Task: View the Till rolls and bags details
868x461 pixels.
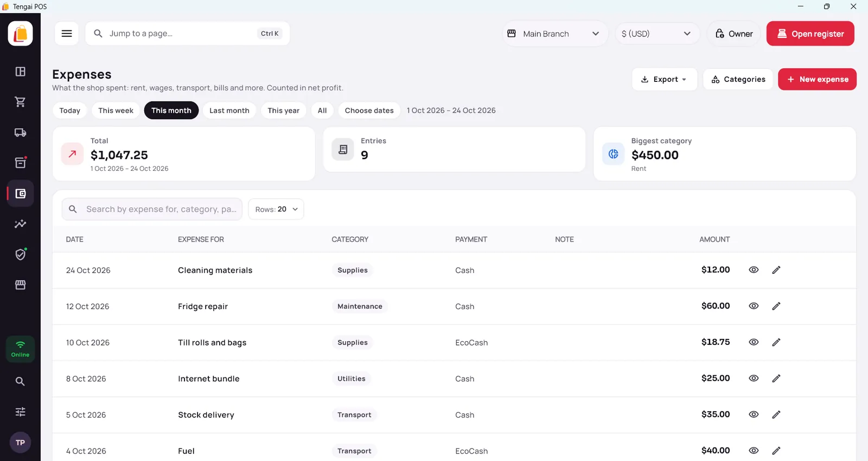Action: (x=754, y=342)
